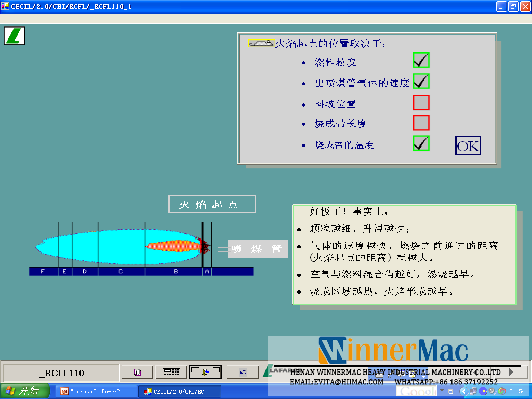Close the CECIL window
This screenshot has height=399, width=532.
click(x=525, y=6)
